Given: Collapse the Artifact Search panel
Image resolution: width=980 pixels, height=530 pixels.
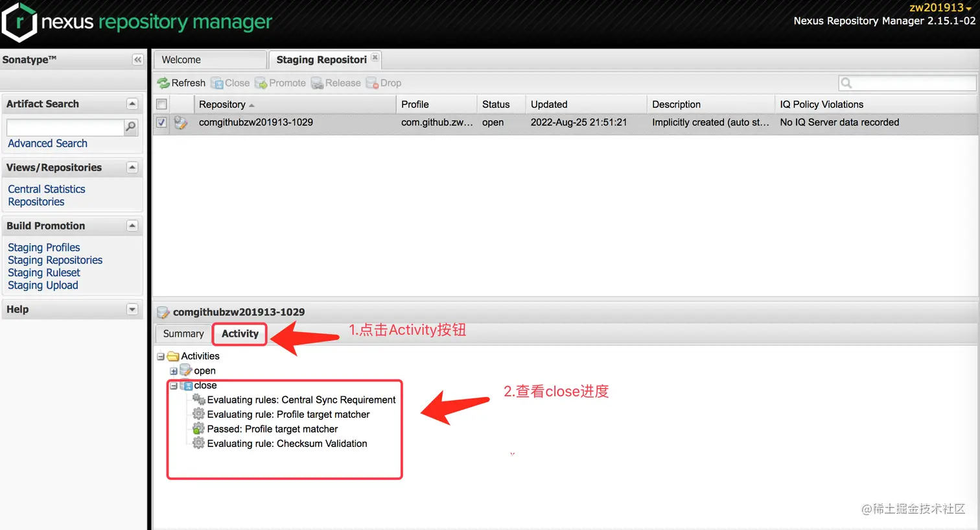Looking at the screenshot, I should [132, 104].
